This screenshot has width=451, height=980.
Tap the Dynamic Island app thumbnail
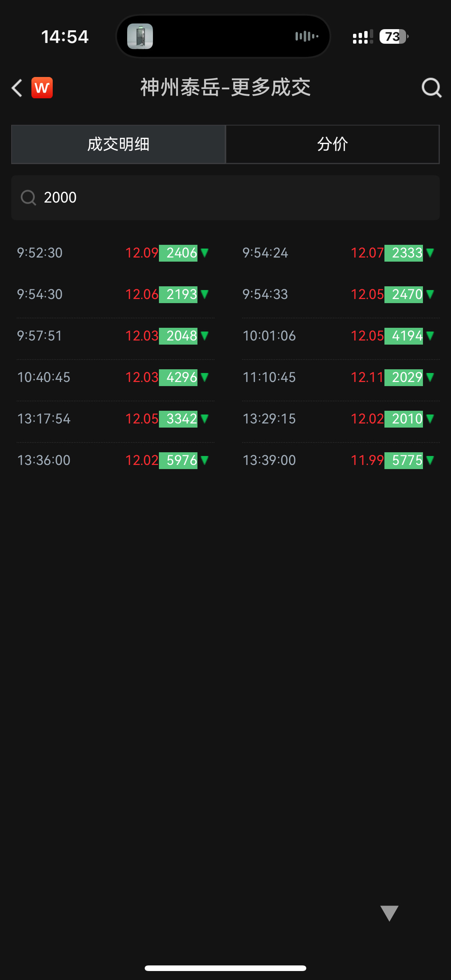point(140,37)
